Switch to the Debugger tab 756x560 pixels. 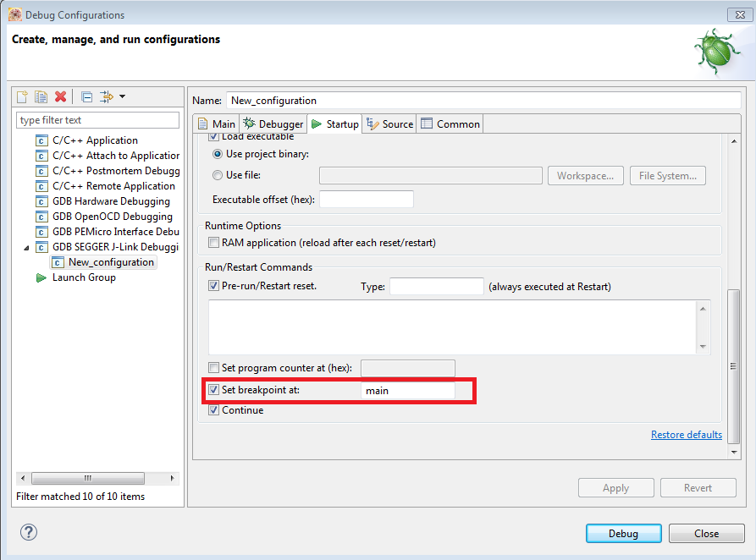pos(273,124)
